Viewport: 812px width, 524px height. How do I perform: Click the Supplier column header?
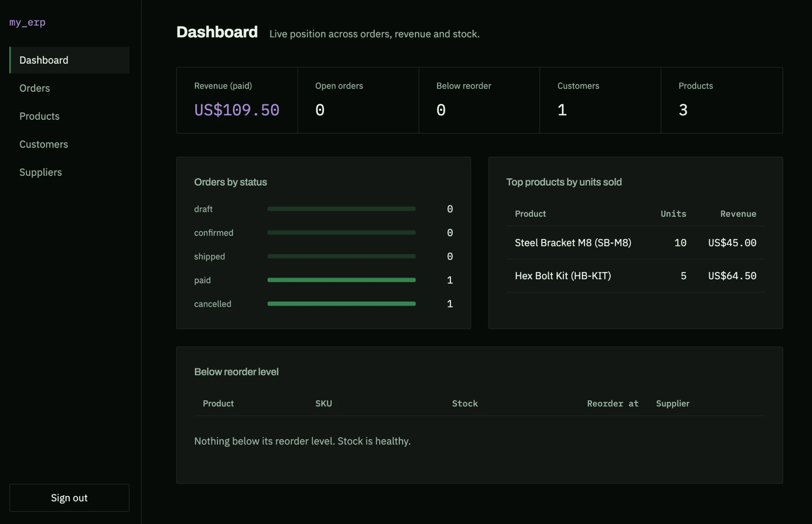coord(673,403)
